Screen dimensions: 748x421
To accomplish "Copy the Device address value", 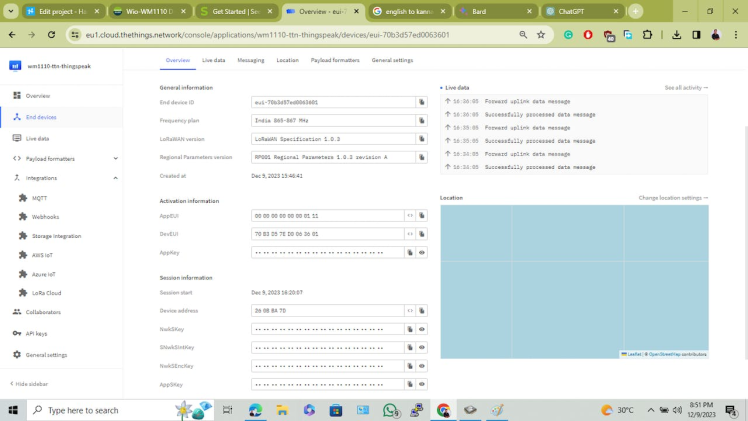I will click(x=422, y=311).
